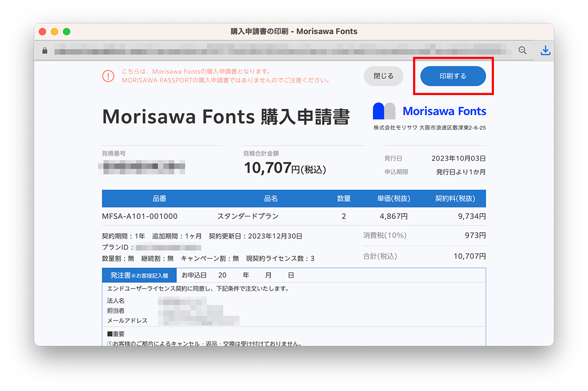Click the 担当者 label
The height and width of the screenshot is (391, 588).
(x=116, y=311)
